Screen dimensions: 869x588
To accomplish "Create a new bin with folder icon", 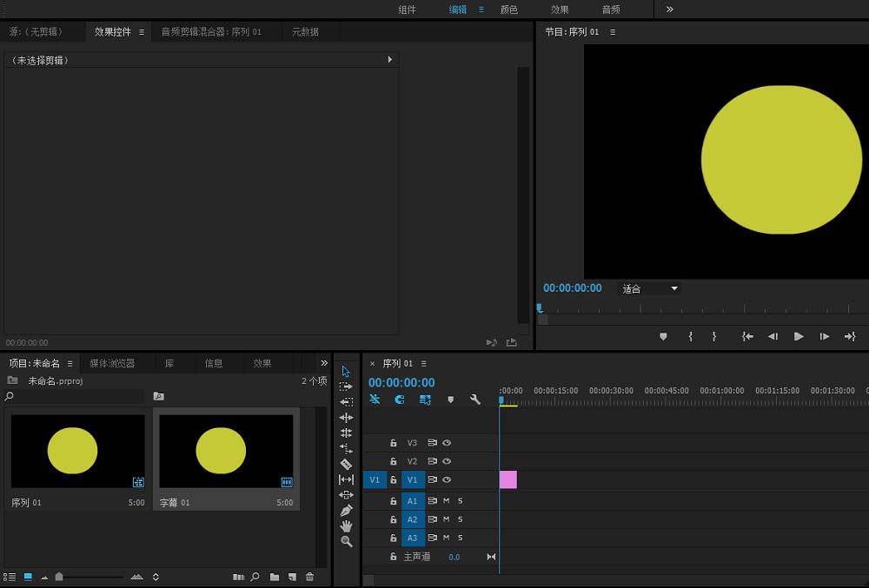I will tap(275, 577).
